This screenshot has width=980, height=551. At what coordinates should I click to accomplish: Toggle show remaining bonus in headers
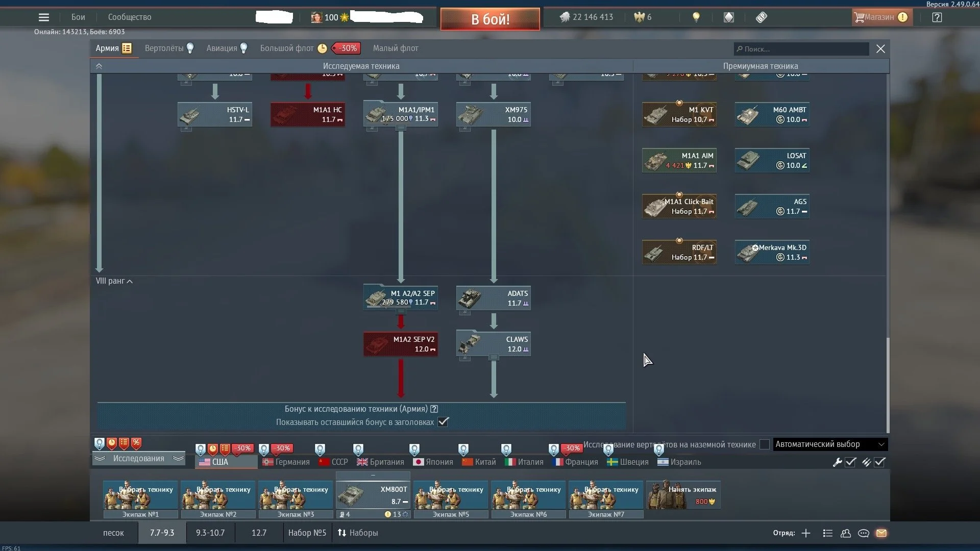[x=444, y=422]
